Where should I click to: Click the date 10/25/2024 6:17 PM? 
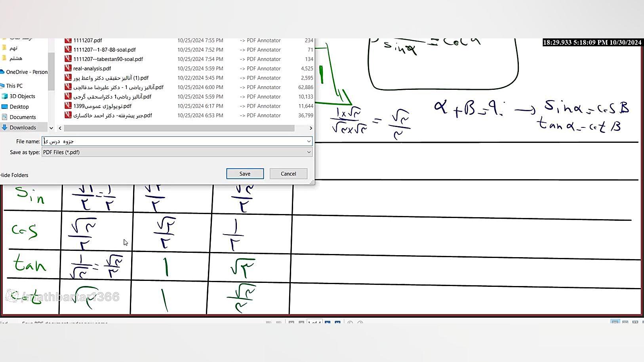point(200,106)
